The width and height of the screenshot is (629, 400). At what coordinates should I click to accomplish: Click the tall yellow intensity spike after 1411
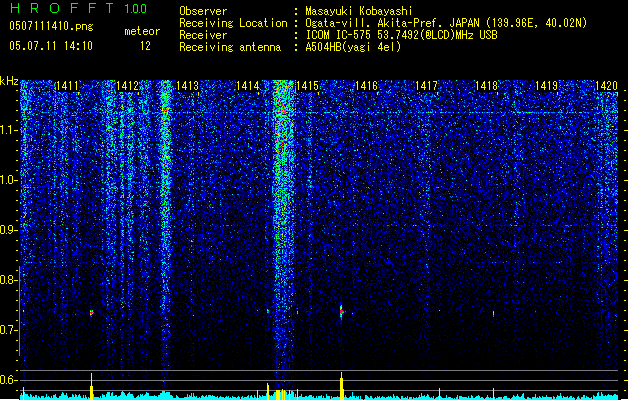(91, 386)
